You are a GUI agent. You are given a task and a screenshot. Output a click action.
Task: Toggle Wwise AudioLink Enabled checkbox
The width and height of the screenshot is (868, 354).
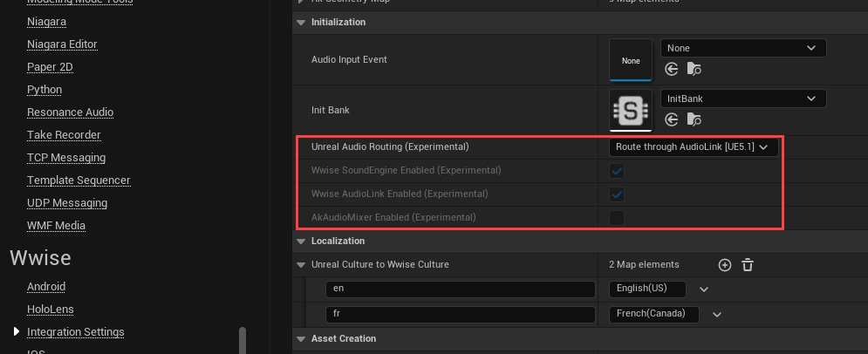click(617, 194)
